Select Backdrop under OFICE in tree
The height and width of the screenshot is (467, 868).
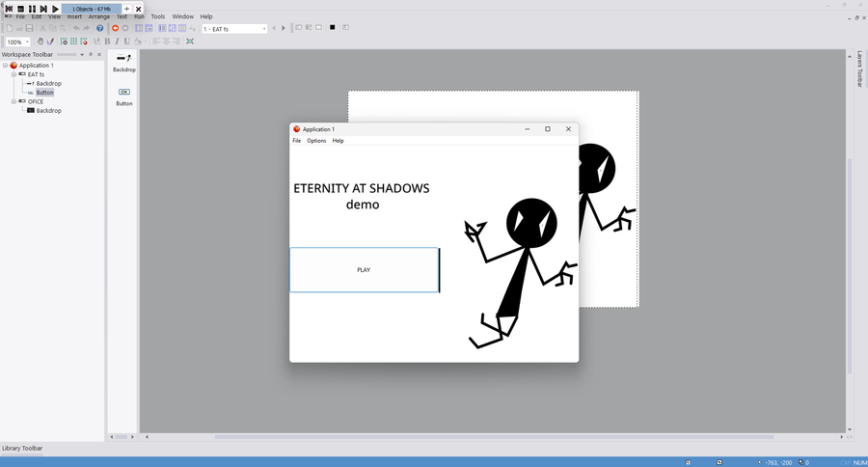49,111
